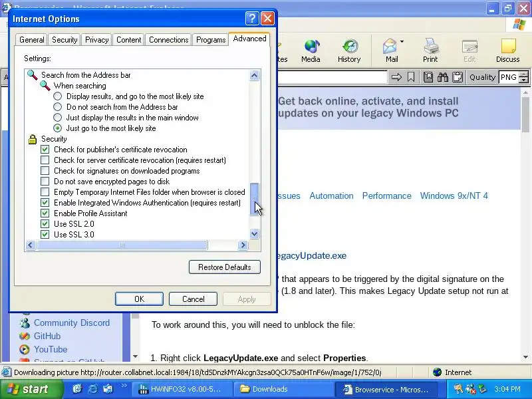Click the settings list vertical scrollbar thumb
This screenshot has width=532, height=399.
click(x=255, y=199)
